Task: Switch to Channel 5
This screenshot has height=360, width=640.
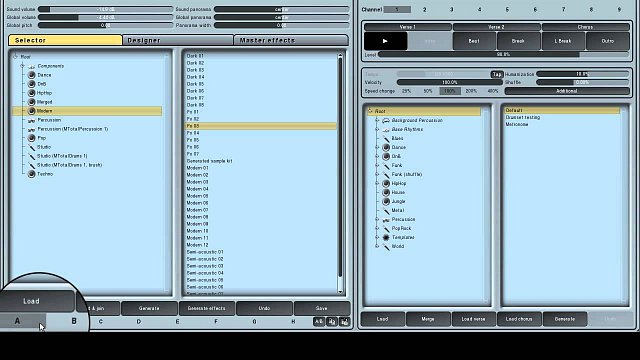Action: tap(507, 9)
